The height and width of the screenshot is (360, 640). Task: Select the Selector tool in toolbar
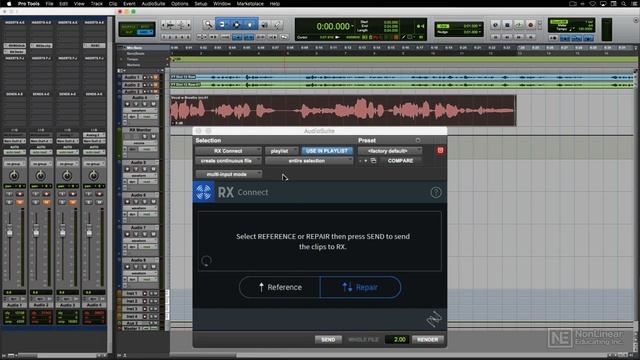tap(236, 24)
